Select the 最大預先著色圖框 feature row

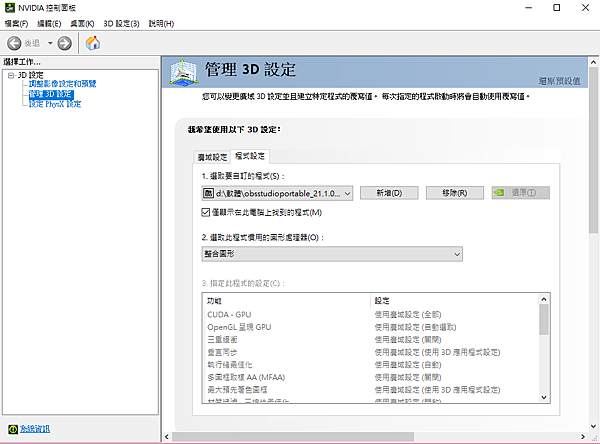pyautogui.click(x=370, y=390)
